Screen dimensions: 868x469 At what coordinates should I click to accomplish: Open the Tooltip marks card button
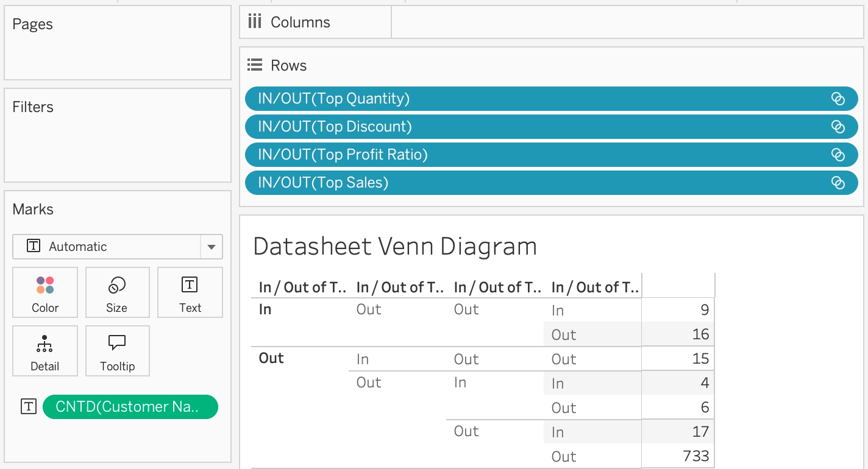pyautogui.click(x=117, y=351)
